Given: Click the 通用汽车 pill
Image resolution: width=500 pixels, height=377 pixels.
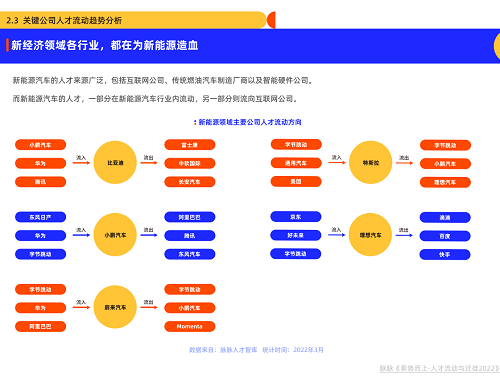Looking at the screenshot, I should pos(296,163).
